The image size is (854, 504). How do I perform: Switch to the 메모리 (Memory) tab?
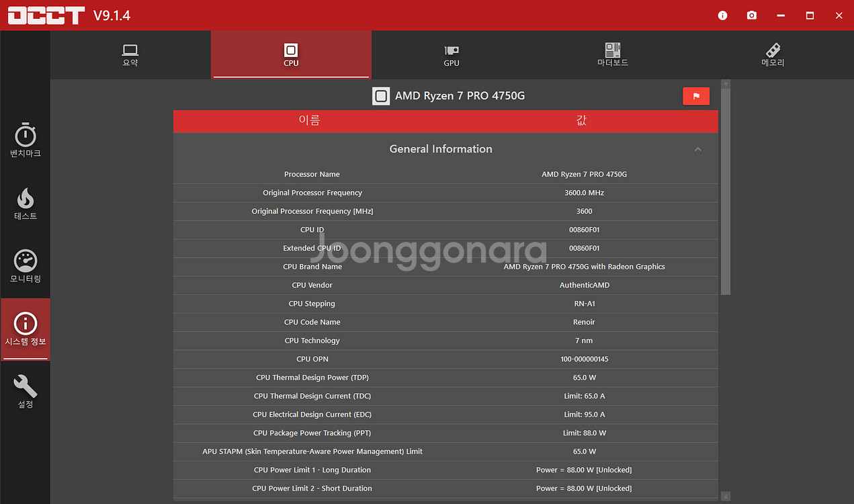click(772, 55)
